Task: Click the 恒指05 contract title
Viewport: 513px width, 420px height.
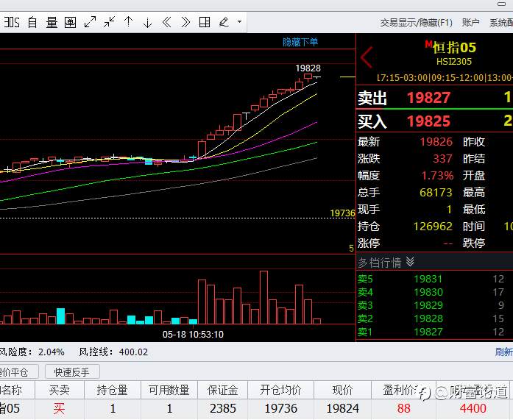Action: [454, 48]
